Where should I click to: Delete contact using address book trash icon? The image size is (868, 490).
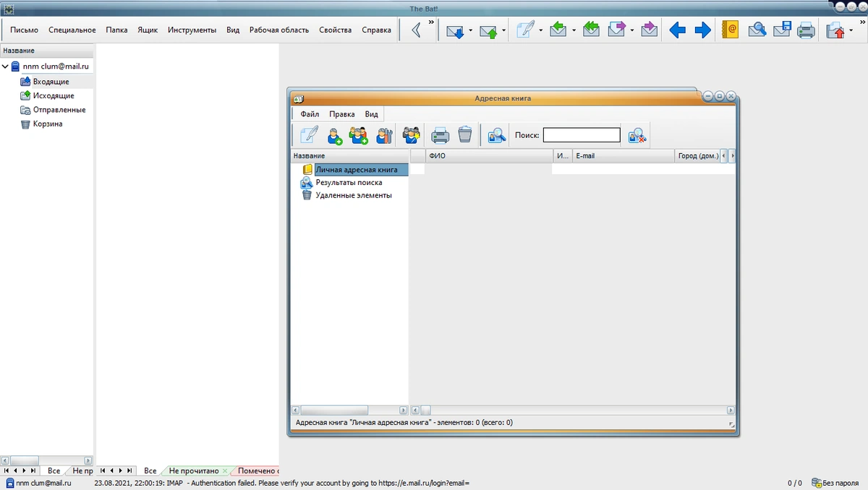(x=465, y=134)
